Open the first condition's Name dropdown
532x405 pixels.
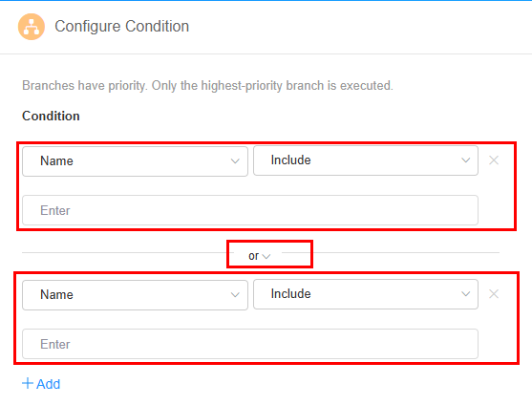135,161
